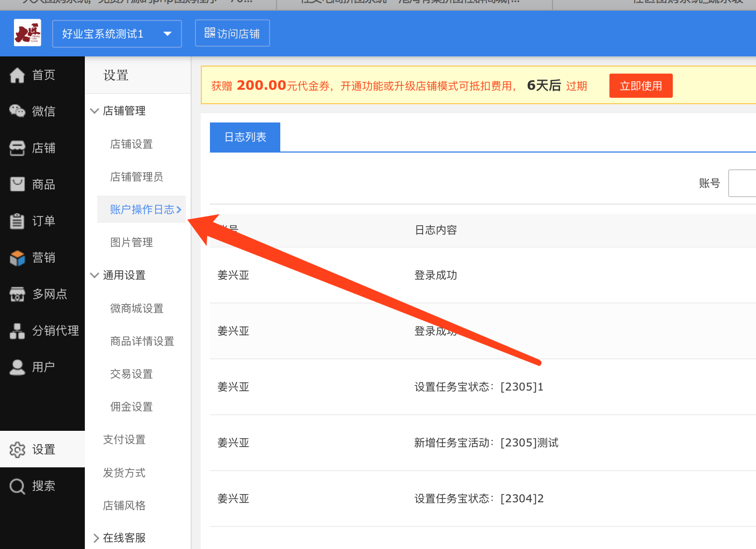Open 商品详情设置 submenu link

[x=142, y=341]
